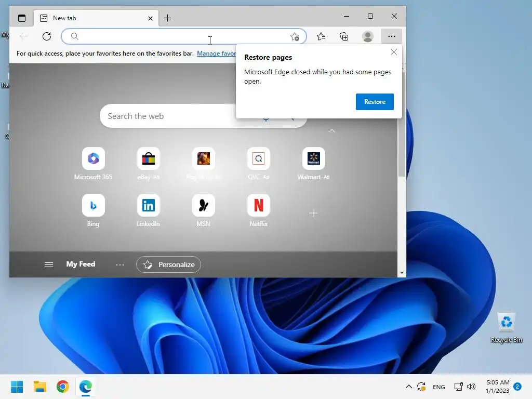Dismiss the Restore pages popup

click(x=394, y=52)
